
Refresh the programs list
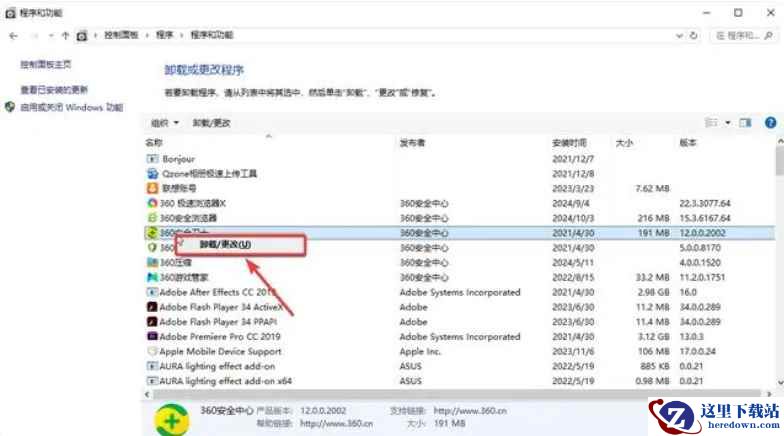point(694,36)
